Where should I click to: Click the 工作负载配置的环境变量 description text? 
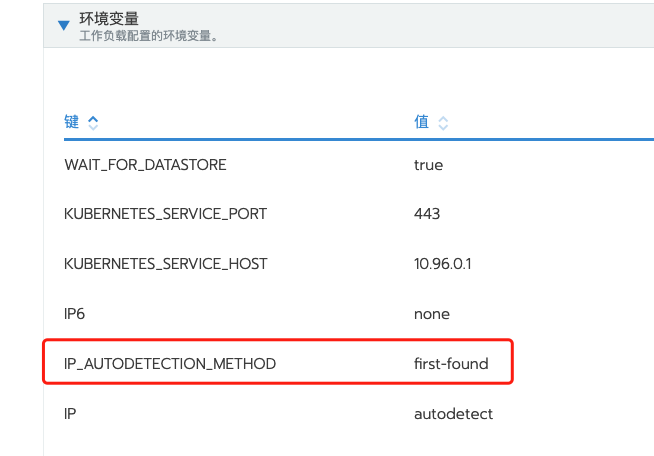[x=149, y=35]
